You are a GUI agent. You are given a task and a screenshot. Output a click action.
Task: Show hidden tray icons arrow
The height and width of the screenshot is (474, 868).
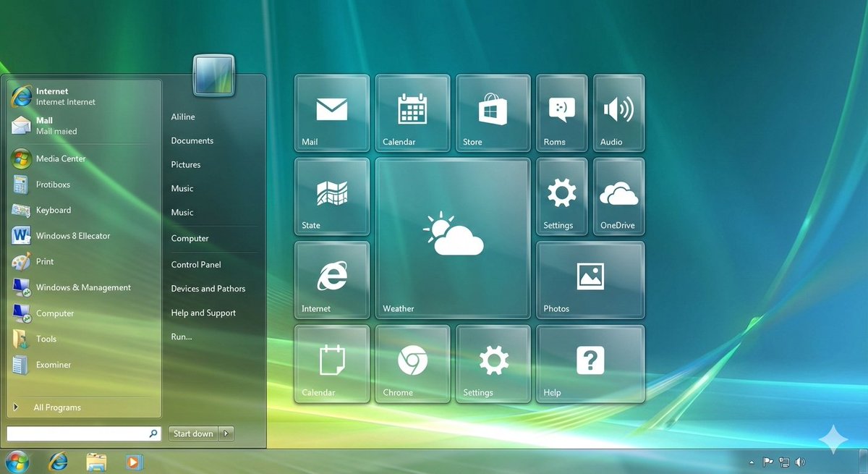coord(751,462)
